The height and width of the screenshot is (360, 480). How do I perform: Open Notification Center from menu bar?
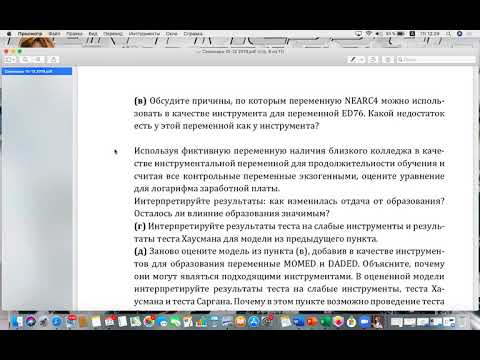pyautogui.click(x=469, y=34)
